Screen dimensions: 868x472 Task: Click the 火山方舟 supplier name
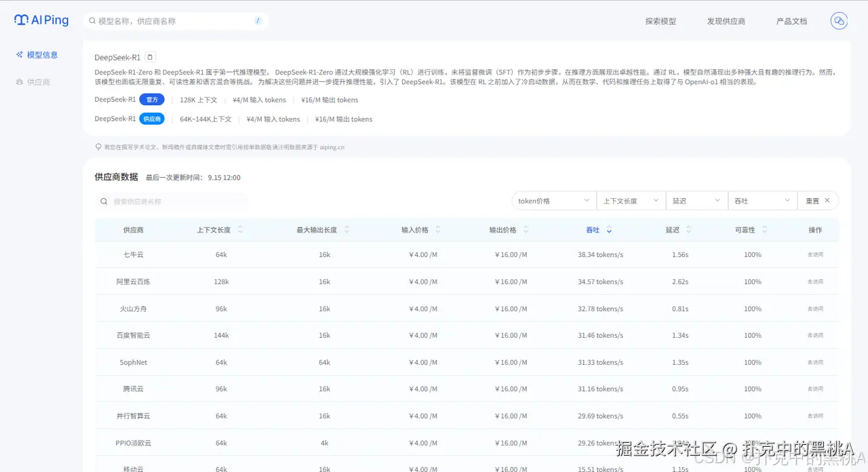point(133,309)
